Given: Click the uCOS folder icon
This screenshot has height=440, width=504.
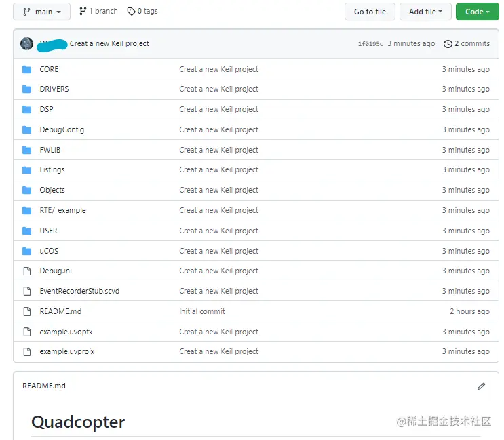Looking at the screenshot, I should [27, 251].
